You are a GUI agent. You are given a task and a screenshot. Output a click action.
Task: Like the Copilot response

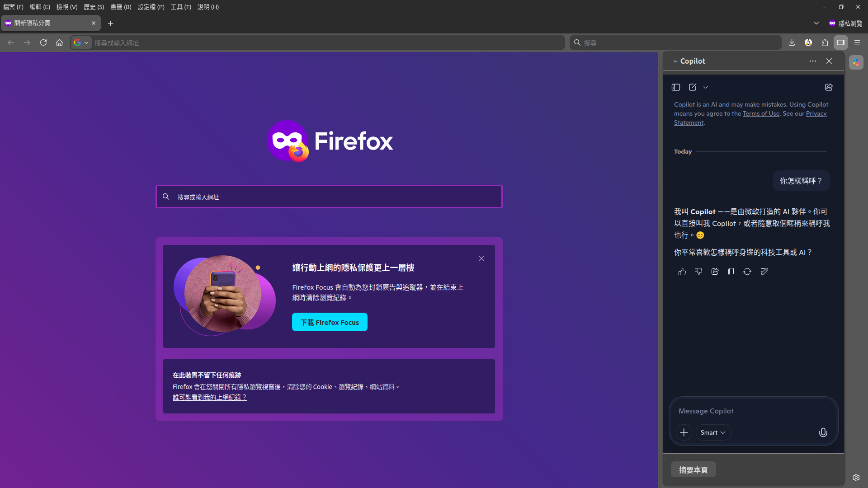point(682,272)
